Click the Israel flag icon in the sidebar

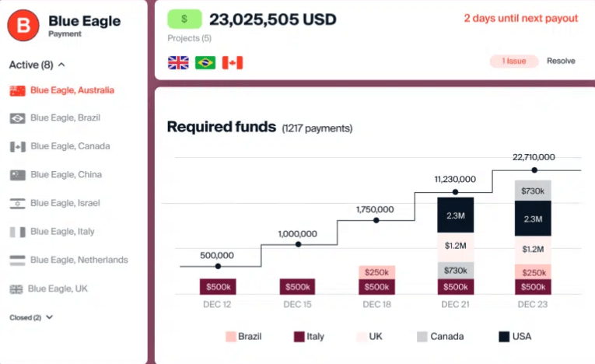17,204
